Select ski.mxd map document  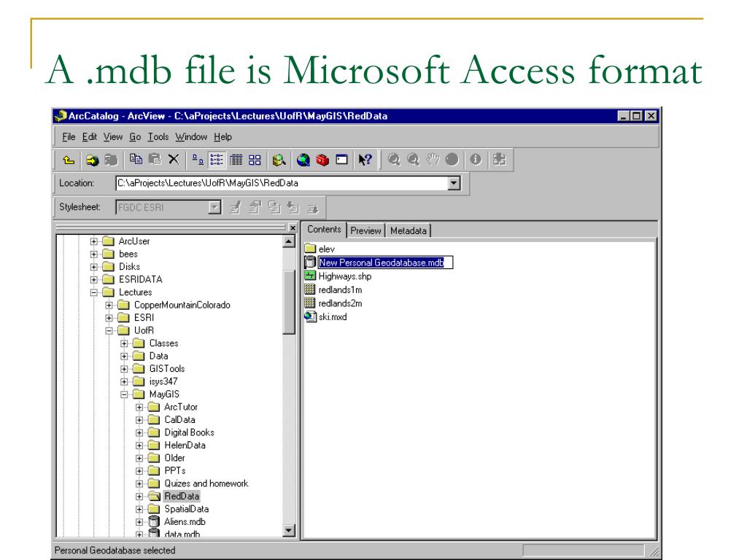[333, 317]
